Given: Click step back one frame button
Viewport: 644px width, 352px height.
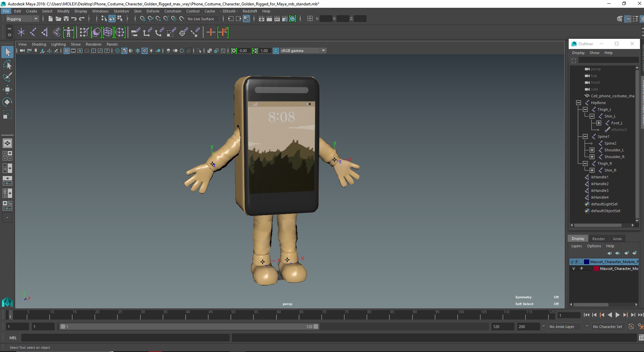Looking at the screenshot, I should click(594, 315).
